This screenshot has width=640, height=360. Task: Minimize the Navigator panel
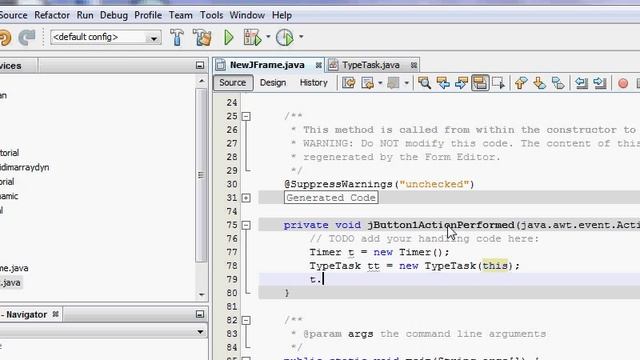click(x=200, y=314)
